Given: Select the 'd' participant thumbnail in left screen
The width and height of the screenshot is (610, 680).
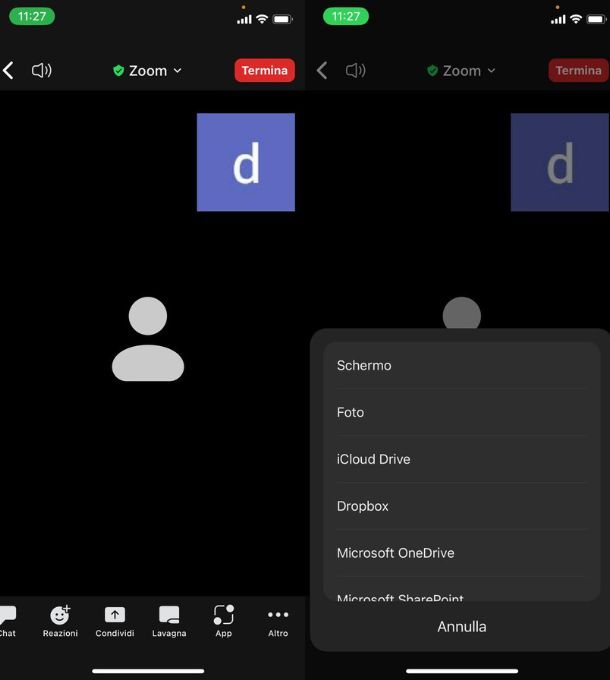Looking at the screenshot, I should pos(246,162).
